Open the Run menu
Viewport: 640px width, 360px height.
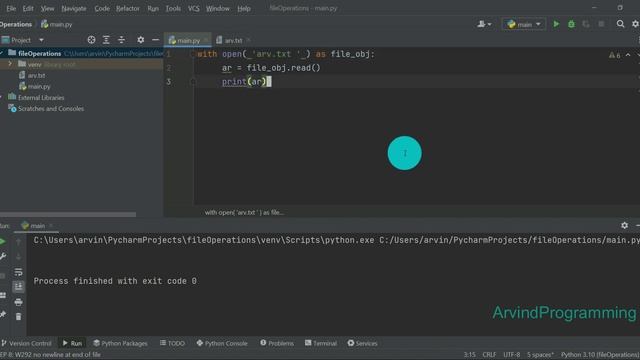point(153,8)
